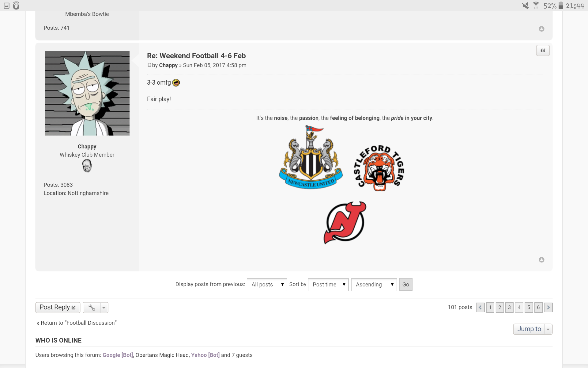The height and width of the screenshot is (368, 588).
Task: Click post date 'Sun Feb 05, 2017 4:58 pm'
Action: click(x=215, y=65)
